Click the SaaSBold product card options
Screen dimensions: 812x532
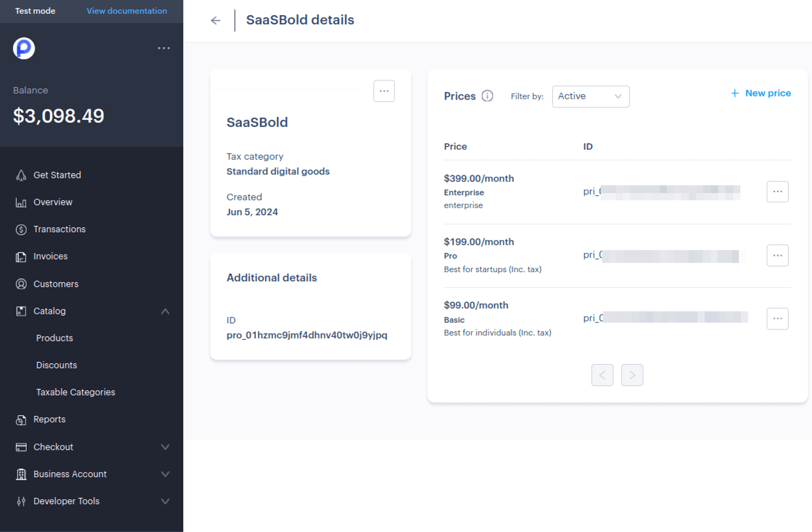tap(384, 90)
